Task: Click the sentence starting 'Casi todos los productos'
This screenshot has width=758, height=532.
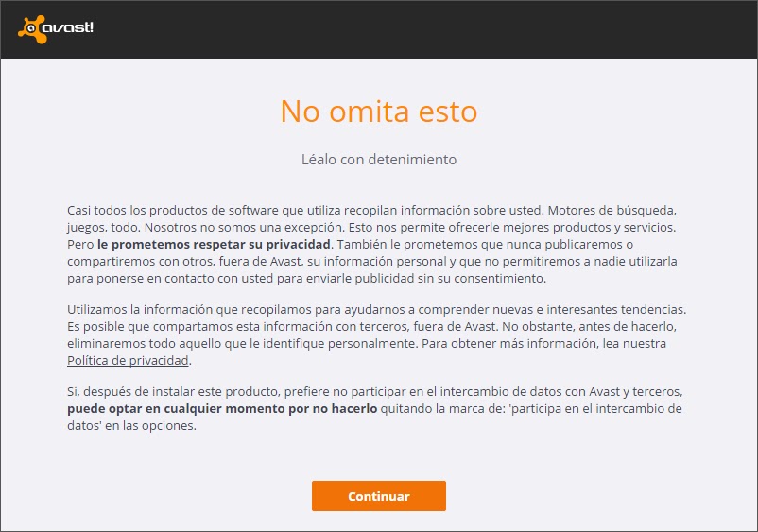Action: (305, 210)
